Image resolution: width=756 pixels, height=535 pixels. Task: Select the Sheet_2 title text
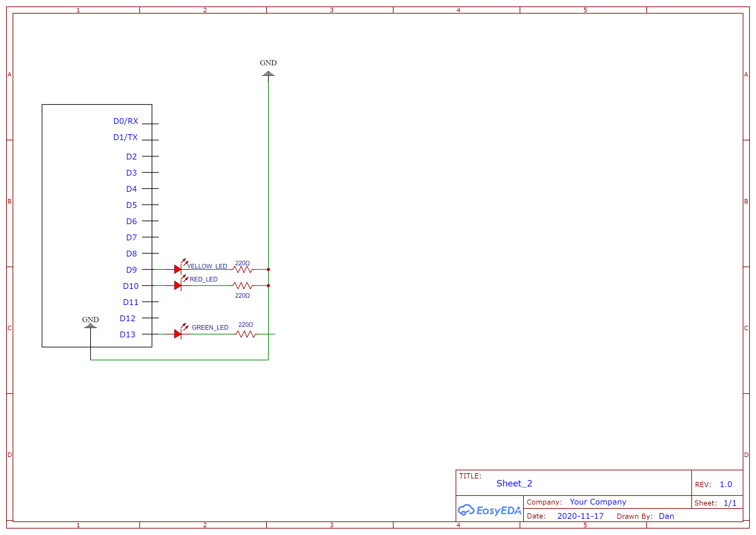[x=514, y=483]
